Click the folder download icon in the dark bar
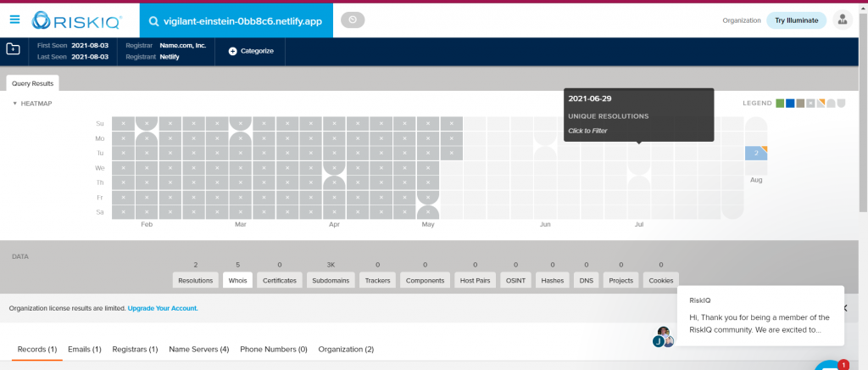 (x=13, y=49)
